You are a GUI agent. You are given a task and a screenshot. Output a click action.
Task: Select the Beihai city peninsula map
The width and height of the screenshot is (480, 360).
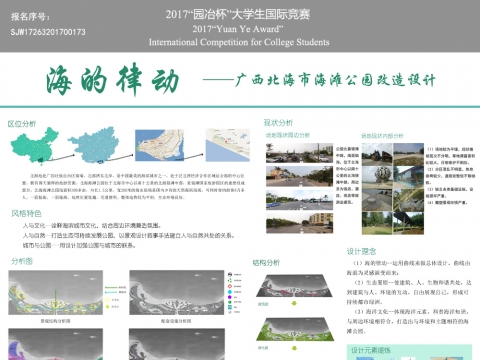coord(159,145)
